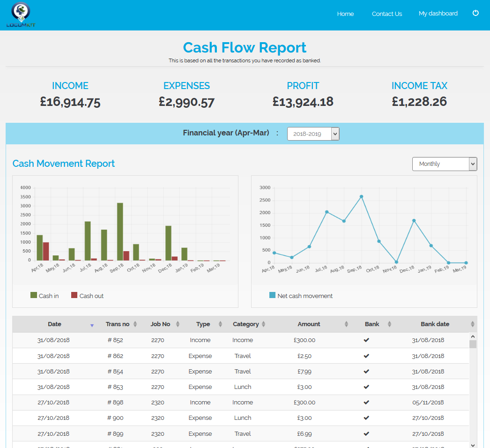Open the Monthly report frequency dropdown
The image size is (490, 448).
pyautogui.click(x=444, y=164)
